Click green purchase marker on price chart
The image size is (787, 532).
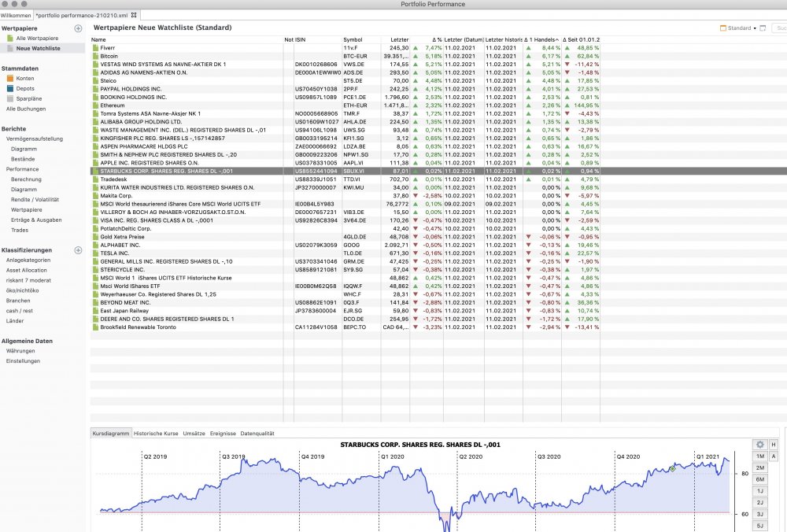coord(672,469)
